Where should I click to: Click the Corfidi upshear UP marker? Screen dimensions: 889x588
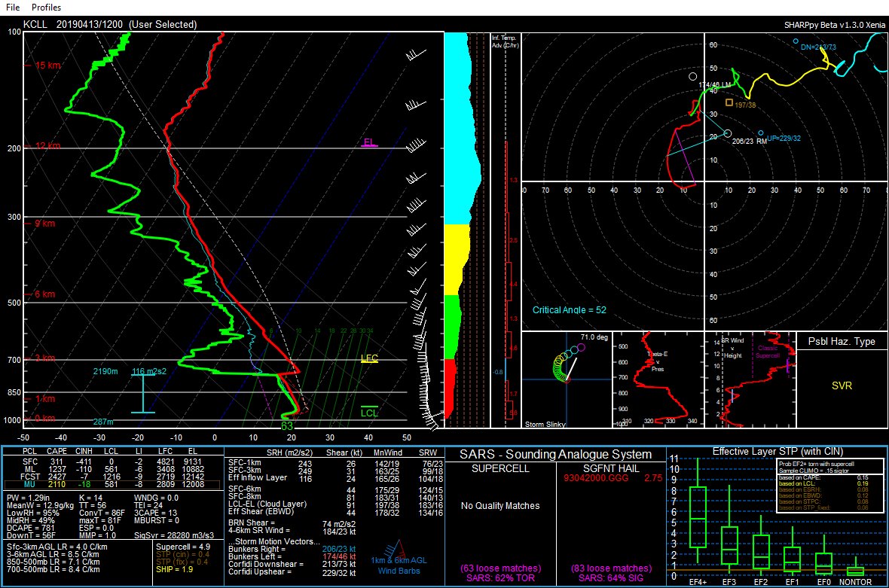click(x=761, y=133)
